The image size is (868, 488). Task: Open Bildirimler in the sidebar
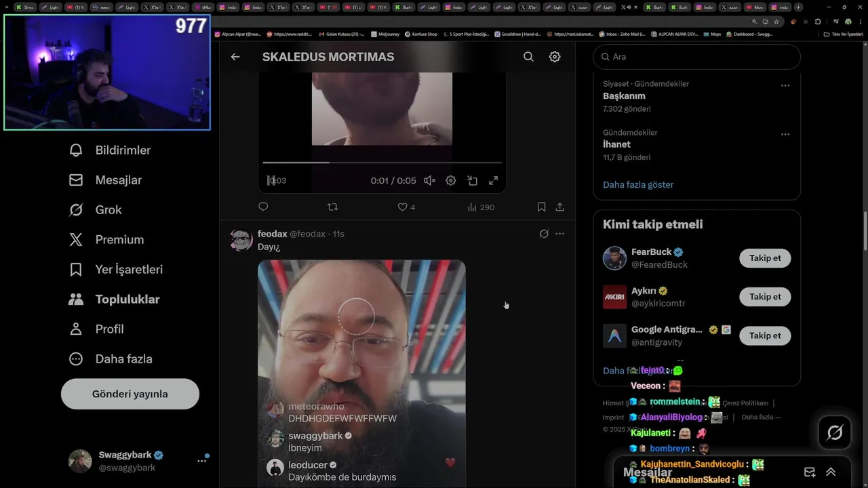click(x=110, y=150)
